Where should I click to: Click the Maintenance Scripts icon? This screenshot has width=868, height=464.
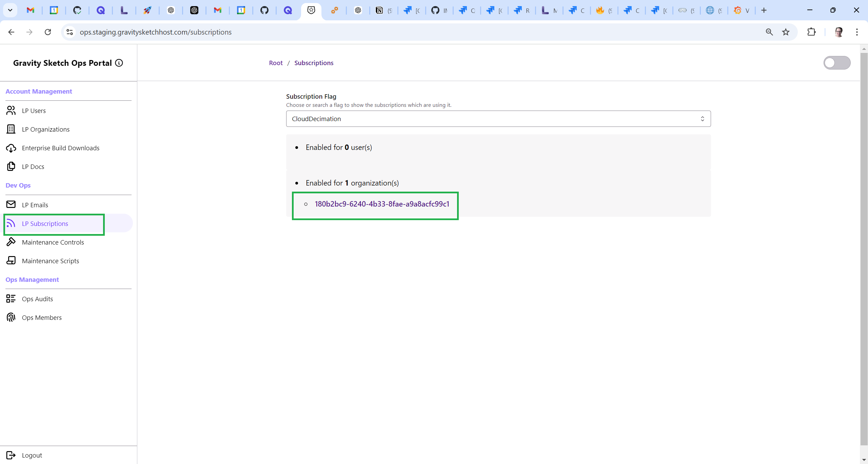(11, 260)
